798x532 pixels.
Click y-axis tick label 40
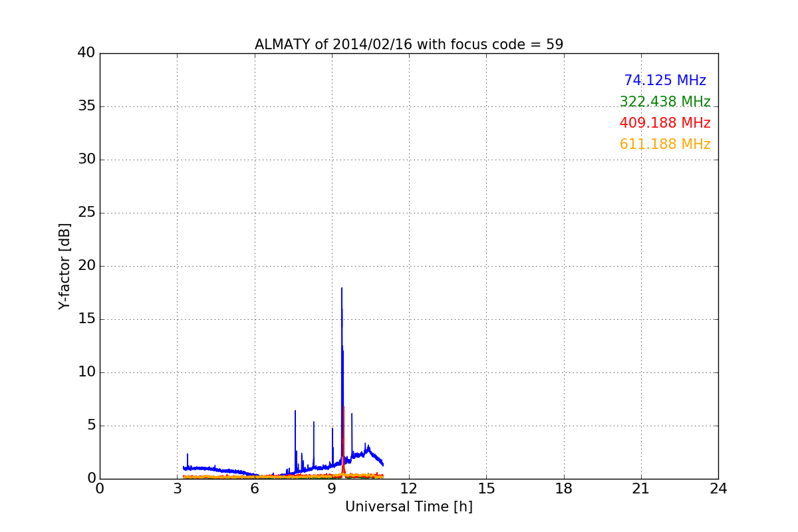click(x=86, y=53)
